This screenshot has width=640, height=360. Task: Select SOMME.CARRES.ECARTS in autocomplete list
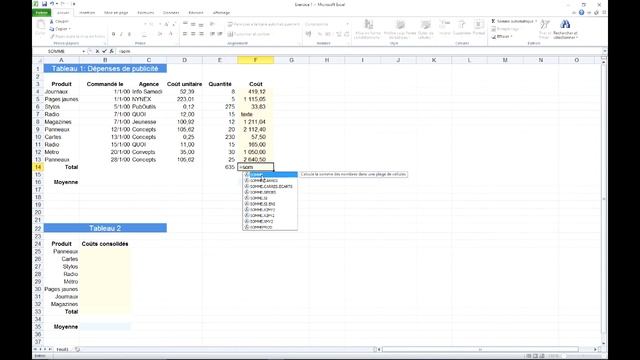coord(270,186)
